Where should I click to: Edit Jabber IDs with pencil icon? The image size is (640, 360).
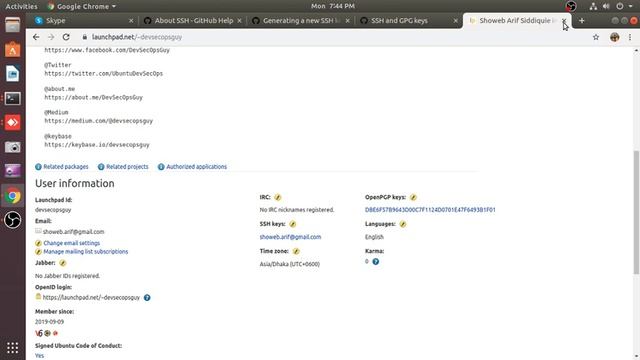tap(62, 263)
